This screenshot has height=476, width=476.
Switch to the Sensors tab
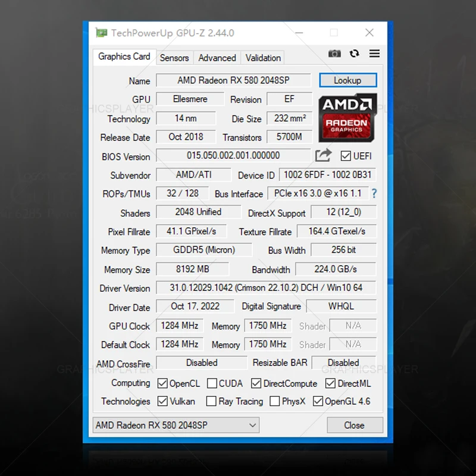click(174, 58)
